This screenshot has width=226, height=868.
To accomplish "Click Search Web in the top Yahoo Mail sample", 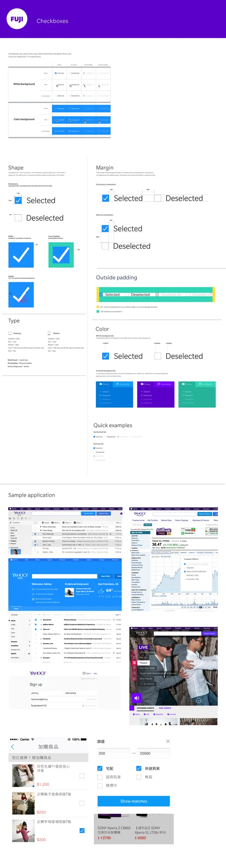I will [x=104, y=513].
